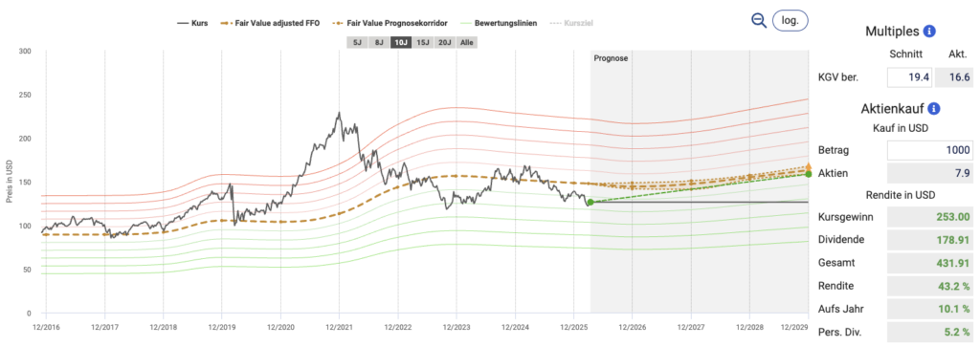Click the Aufs Jahr value 10.1 %
This screenshot has width=980, height=347.
point(929,310)
